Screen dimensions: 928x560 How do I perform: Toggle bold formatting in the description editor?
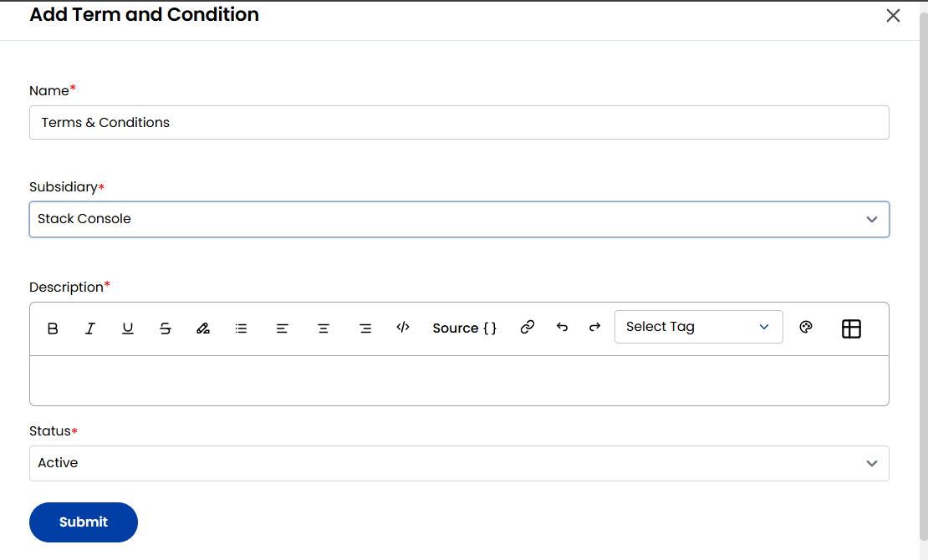[x=52, y=328]
